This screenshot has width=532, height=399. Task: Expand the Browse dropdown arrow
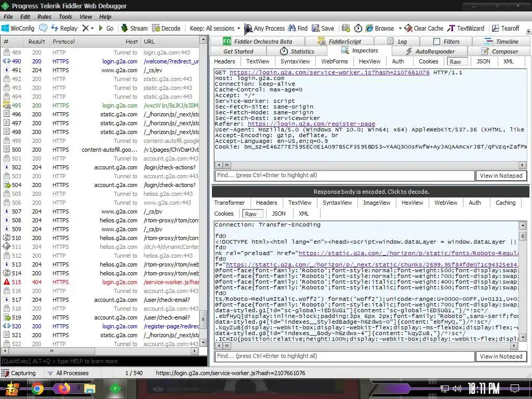[x=400, y=29]
